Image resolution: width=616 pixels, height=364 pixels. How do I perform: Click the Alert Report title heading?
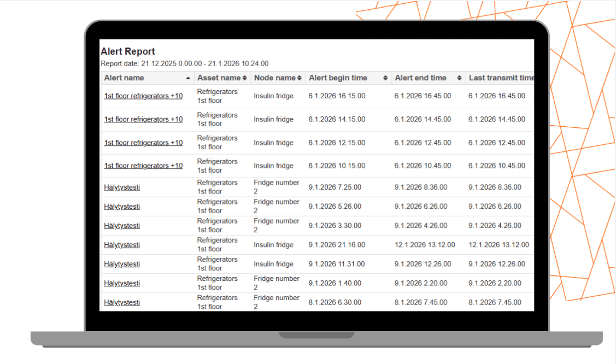coord(128,52)
